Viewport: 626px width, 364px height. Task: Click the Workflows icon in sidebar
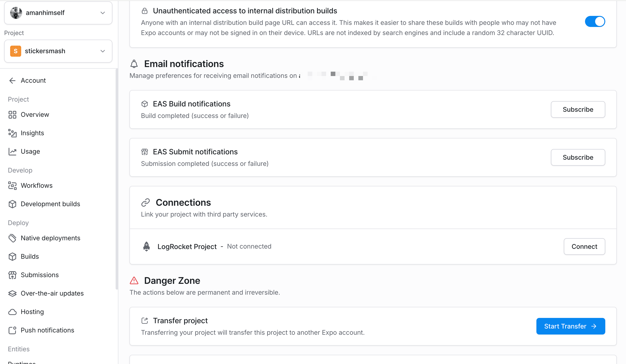(x=12, y=186)
